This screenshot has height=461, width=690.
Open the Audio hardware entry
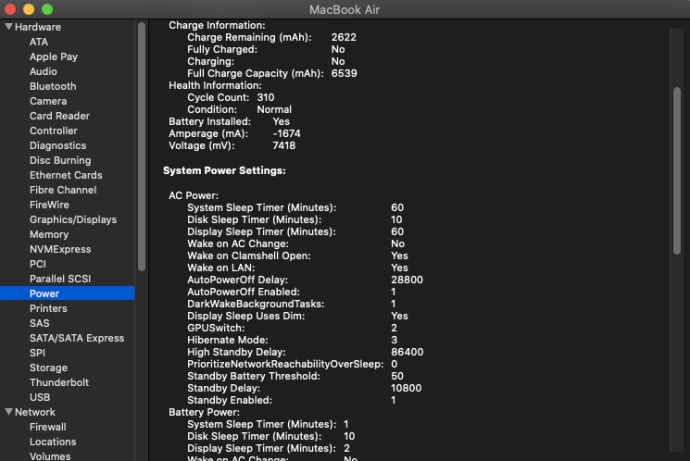(x=43, y=71)
